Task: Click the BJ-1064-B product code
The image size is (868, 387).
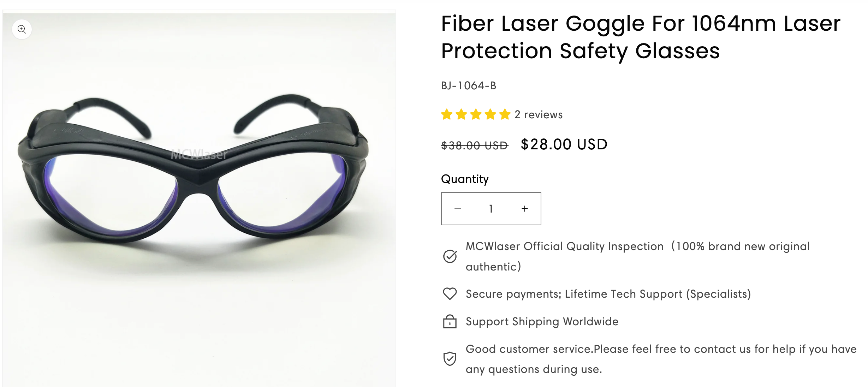Action: tap(468, 85)
